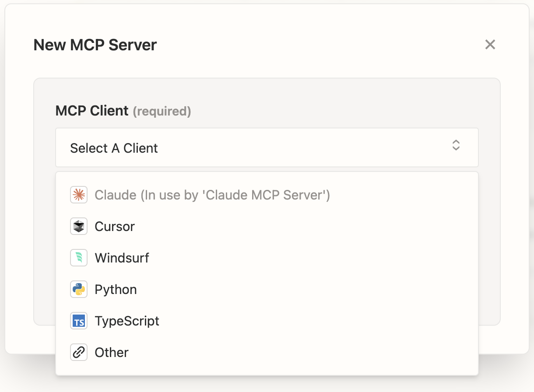Close the New MCP Server dialog
This screenshot has height=392, width=534.
coord(490,44)
